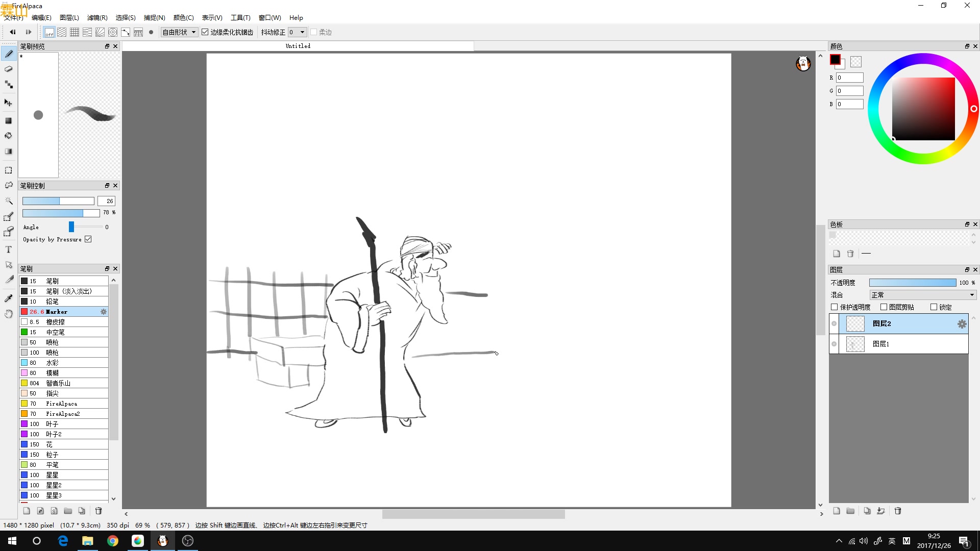Select the Magic Wand selection tool
This screenshot has height=551, width=980.
point(9,201)
